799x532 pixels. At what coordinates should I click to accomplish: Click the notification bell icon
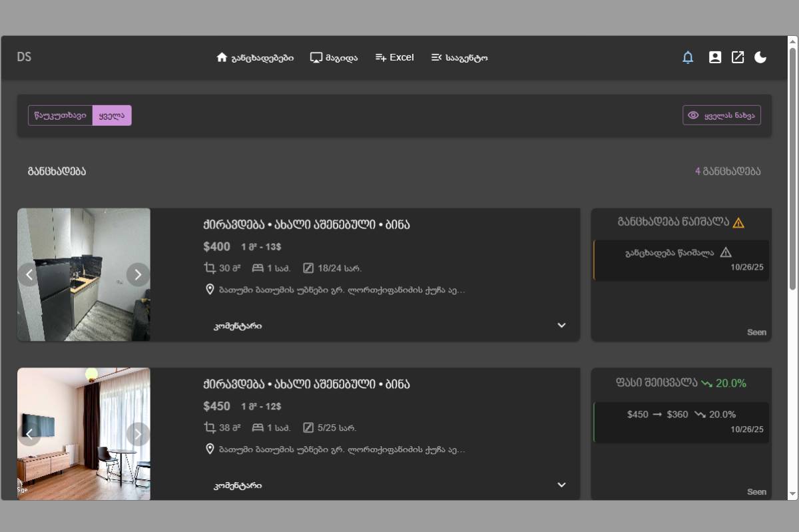[x=688, y=57]
